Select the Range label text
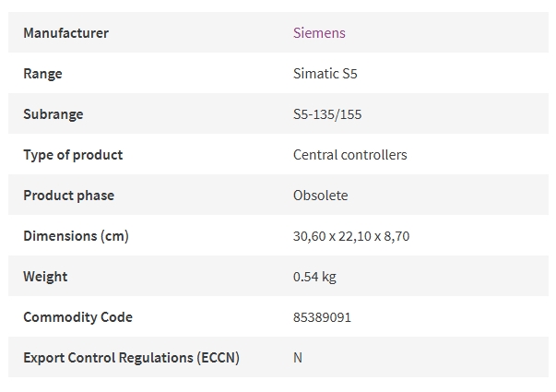 click(x=42, y=74)
